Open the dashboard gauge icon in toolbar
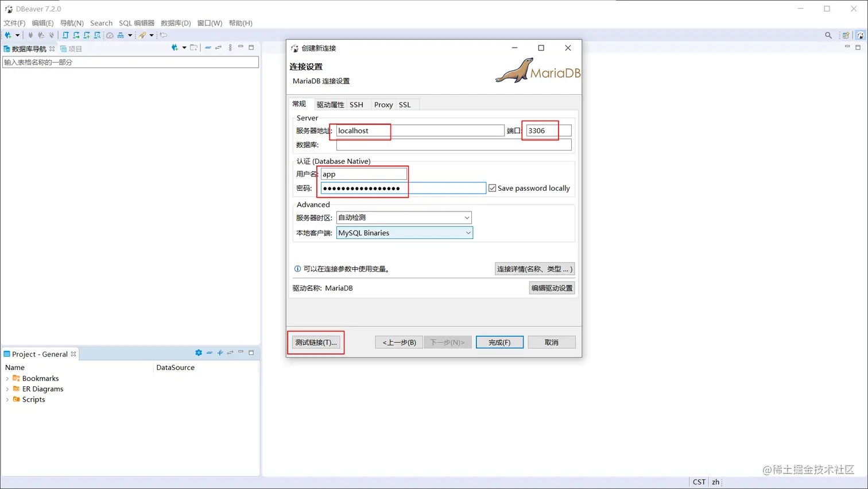The width and height of the screenshot is (868, 489). click(x=110, y=35)
